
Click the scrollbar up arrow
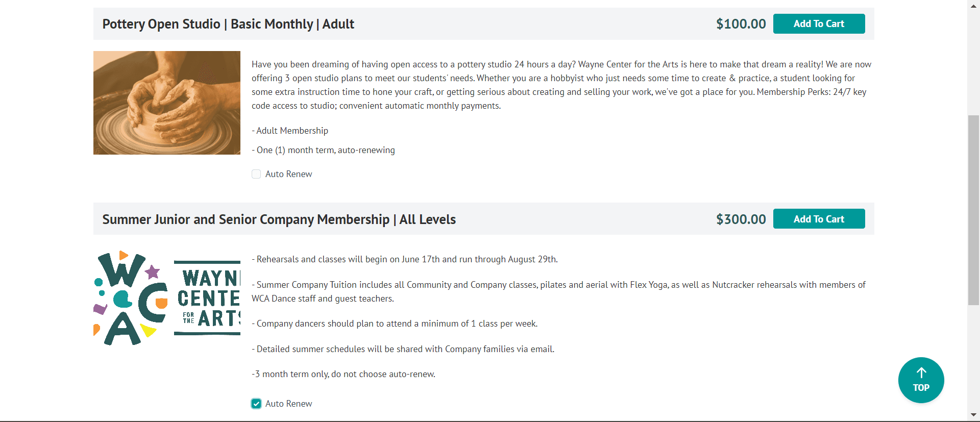coord(973,5)
